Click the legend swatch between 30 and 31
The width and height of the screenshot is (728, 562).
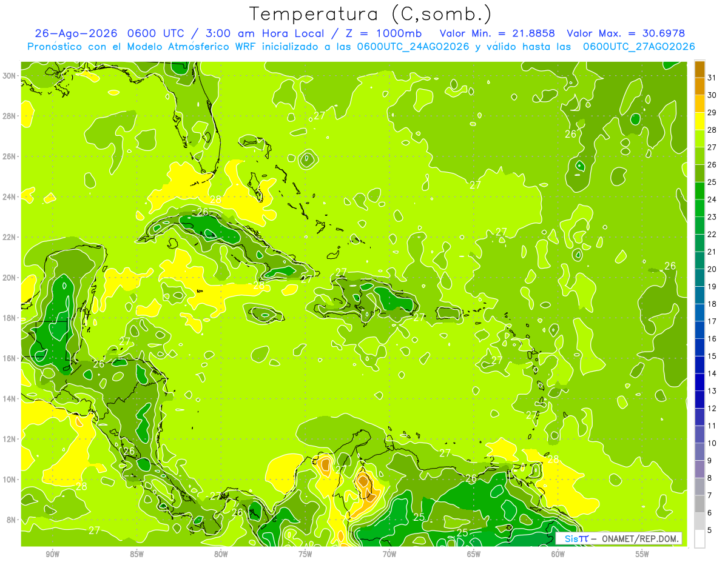(699, 86)
